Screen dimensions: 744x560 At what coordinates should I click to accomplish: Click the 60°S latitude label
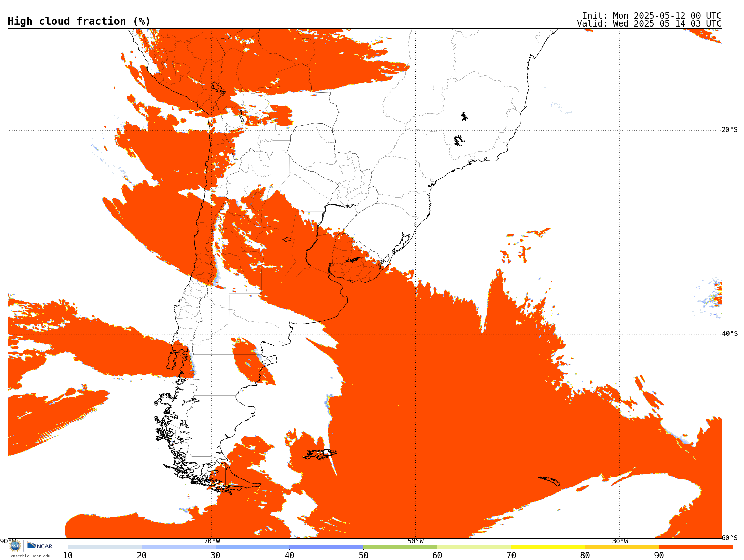coord(730,538)
